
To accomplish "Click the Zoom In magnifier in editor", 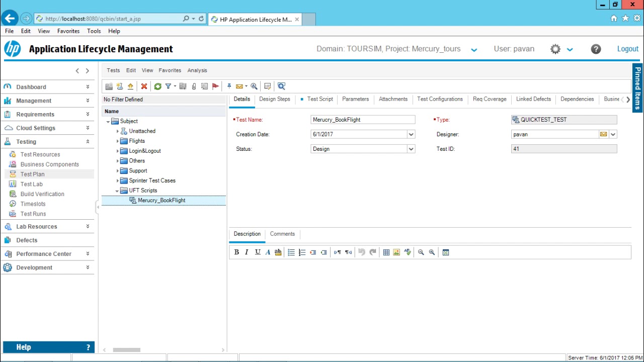I will (x=432, y=252).
